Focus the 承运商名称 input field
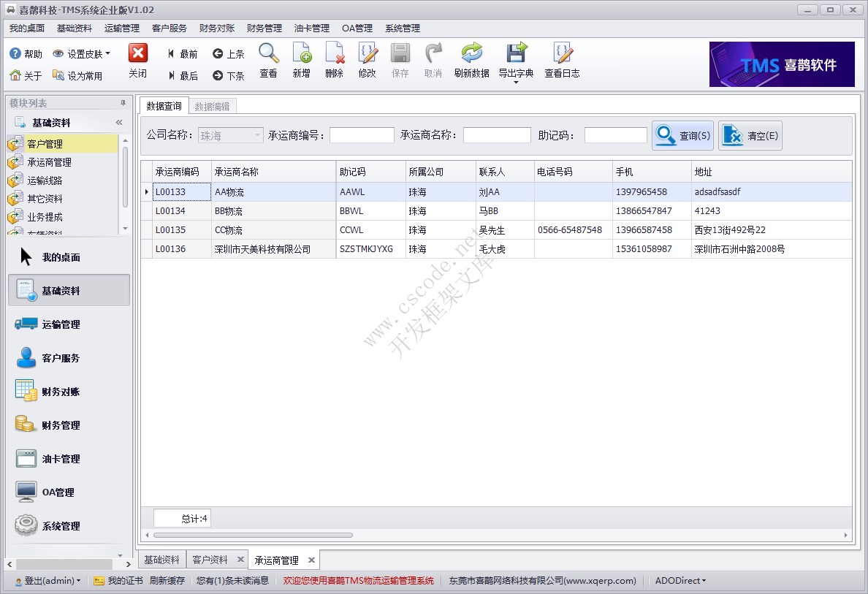 [x=497, y=135]
